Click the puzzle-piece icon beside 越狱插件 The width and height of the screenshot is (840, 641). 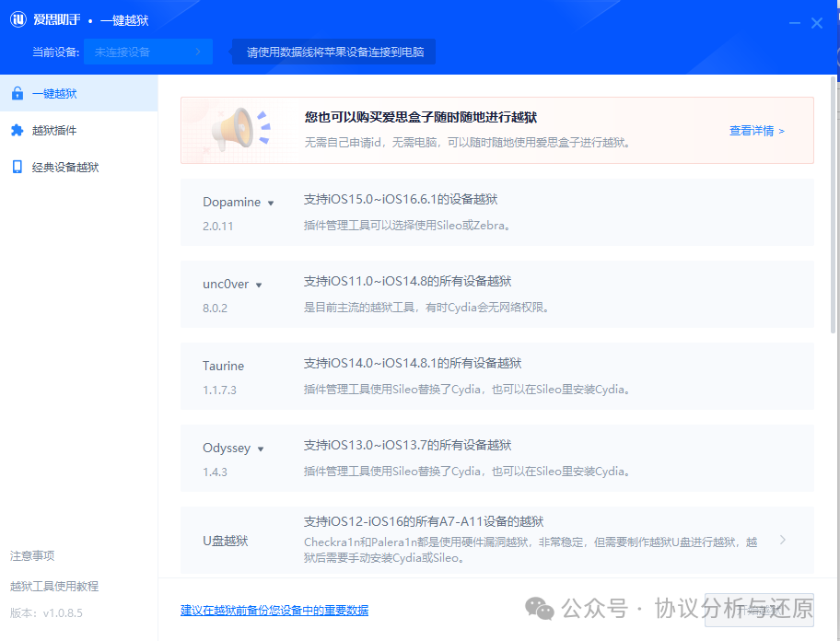[17, 130]
